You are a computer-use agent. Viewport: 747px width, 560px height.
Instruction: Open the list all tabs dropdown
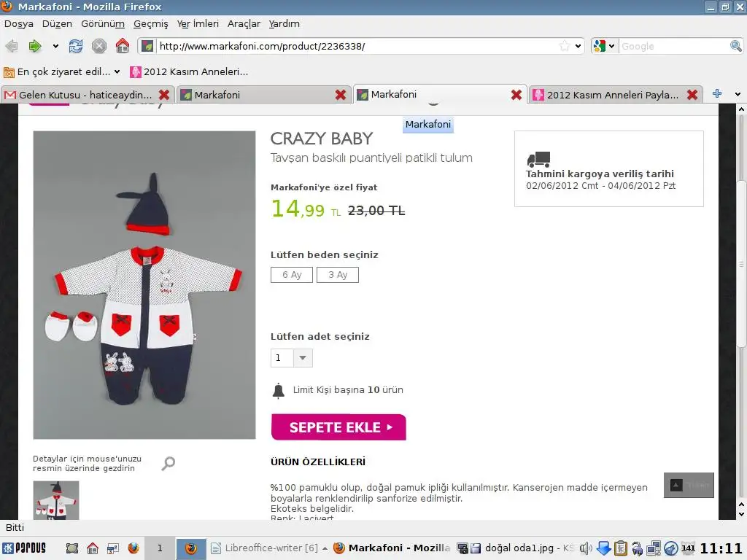click(x=738, y=94)
